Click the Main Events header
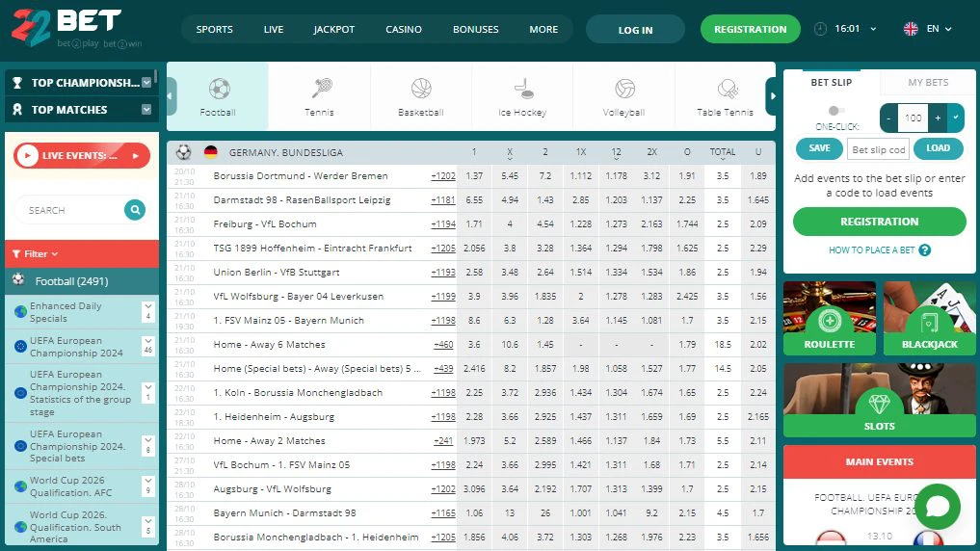This screenshot has height=551, width=980. coord(880,461)
